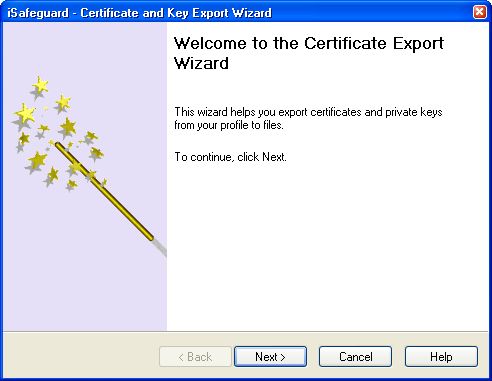Click the "This wizard helps you export certificates" description

[x=308, y=118]
